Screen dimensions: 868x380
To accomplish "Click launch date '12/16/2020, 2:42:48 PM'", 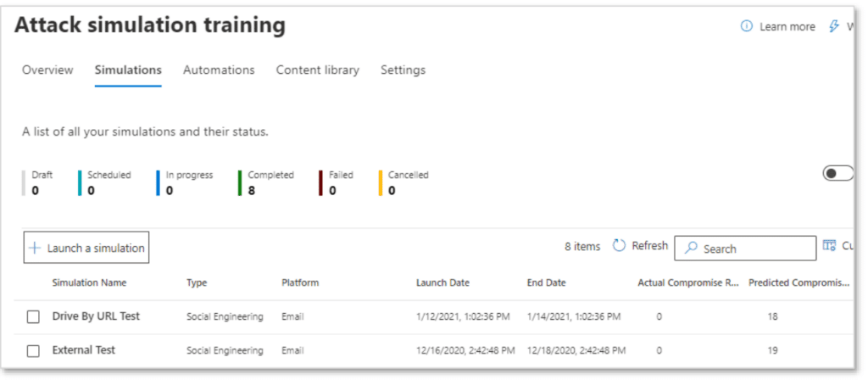I will click(465, 350).
